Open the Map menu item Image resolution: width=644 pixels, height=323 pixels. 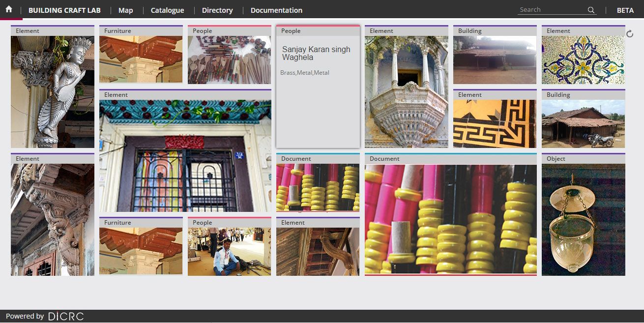pyautogui.click(x=126, y=10)
